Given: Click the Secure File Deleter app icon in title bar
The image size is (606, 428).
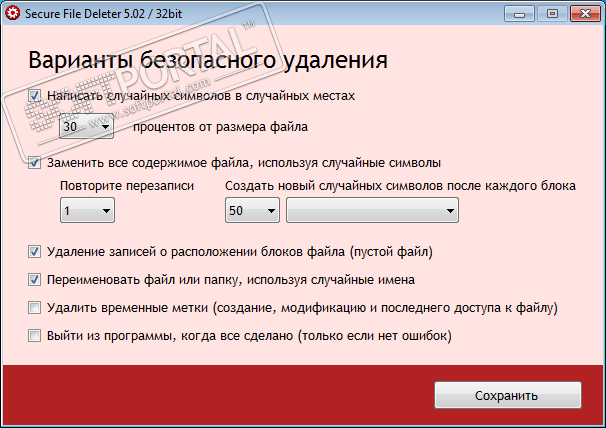Looking at the screenshot, I should (x=12, y=14).
